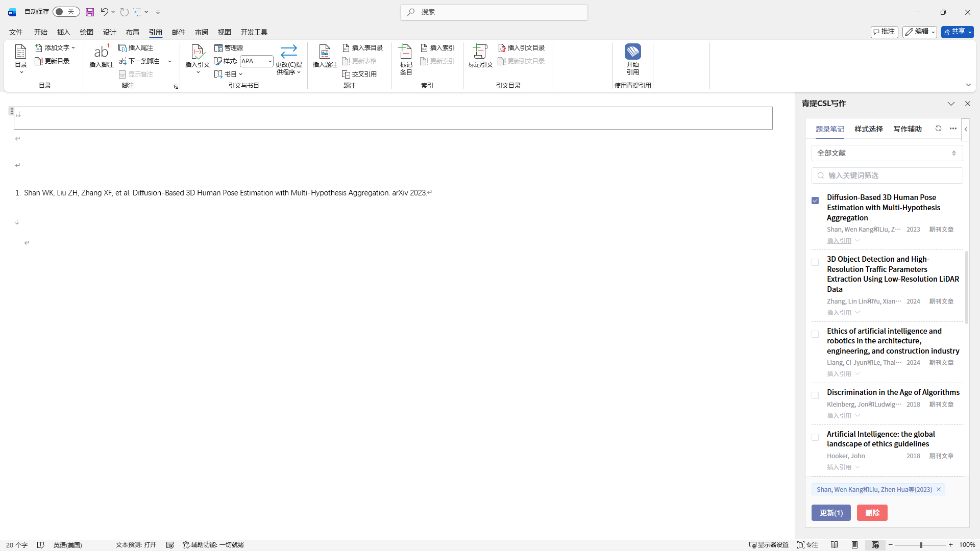Image resolution: width=980 pixels, height=551 pixels.
Task: Check the Ethics of artificial intelligence reference
Action: coord(815,334)
